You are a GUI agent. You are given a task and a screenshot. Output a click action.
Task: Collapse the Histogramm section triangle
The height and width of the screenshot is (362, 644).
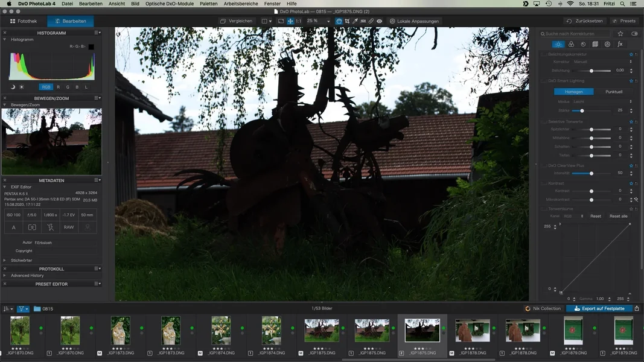4,39
